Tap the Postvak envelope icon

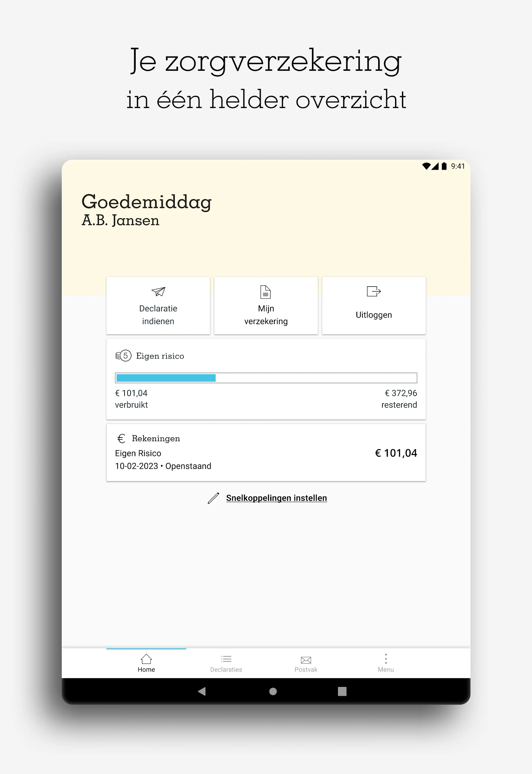306,660
